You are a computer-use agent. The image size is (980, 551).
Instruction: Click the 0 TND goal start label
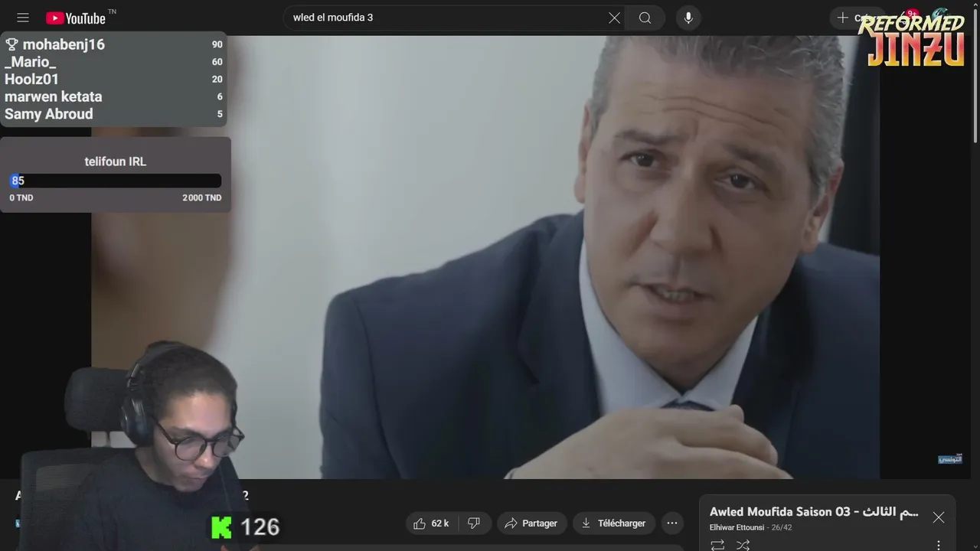coord(21,197)
